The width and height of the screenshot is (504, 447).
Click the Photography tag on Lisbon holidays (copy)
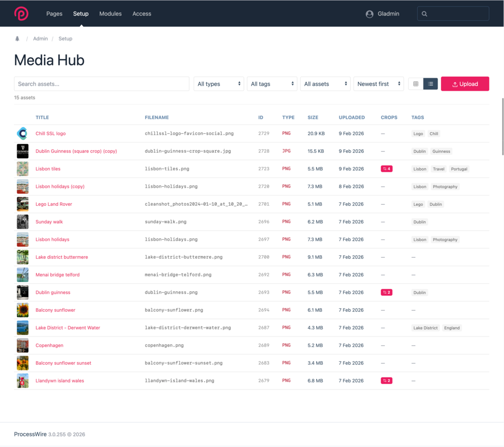click(445, 187)
